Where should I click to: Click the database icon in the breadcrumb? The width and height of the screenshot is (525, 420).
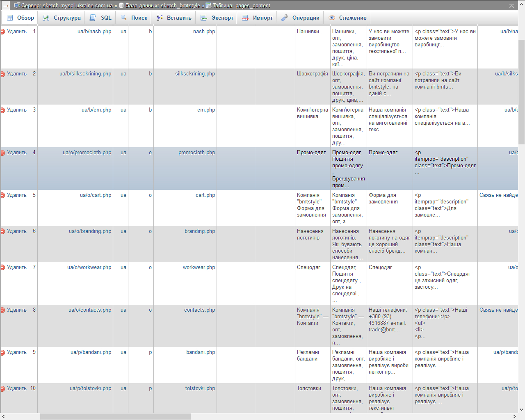click(x=121, y=6)
